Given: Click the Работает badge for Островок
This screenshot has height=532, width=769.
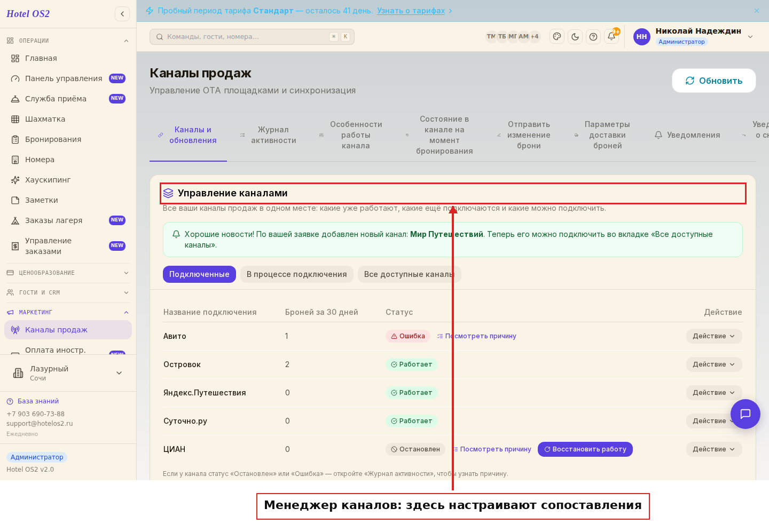Looking at the screenshot, I should point(412,364).
